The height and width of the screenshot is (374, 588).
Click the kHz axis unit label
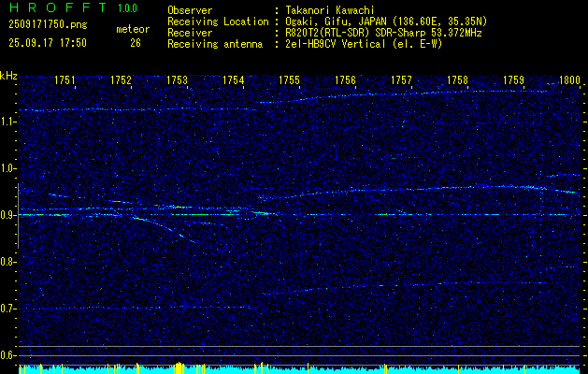coord(8,75)
